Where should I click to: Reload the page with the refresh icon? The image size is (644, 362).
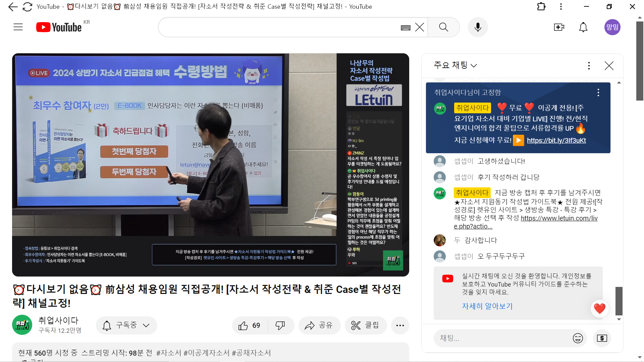coord(27,7)
